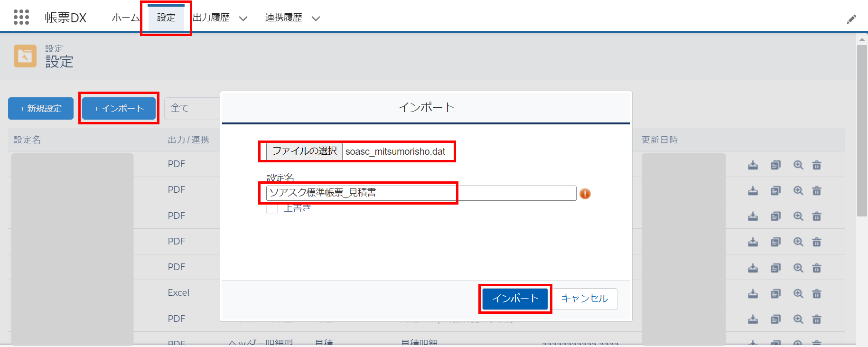868x347 pixels.
Task: Preview the PDF row just below Excel
Action: point(798,319)
